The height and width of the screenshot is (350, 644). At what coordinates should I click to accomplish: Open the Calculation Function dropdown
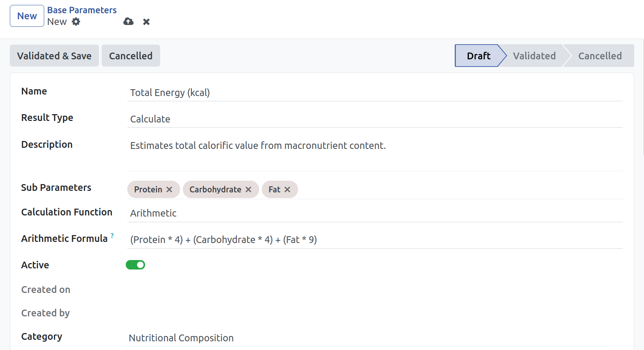coord(375,213)
